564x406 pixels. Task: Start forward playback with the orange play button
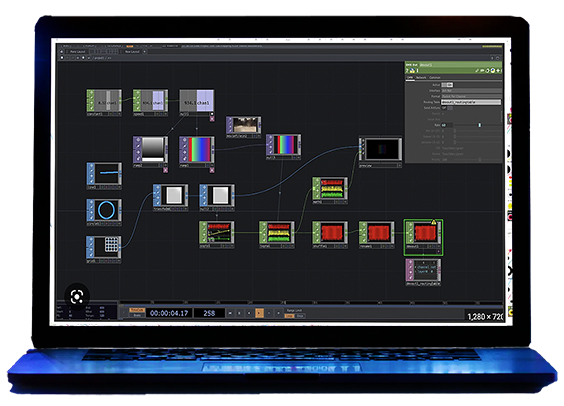tap(259, 313)
